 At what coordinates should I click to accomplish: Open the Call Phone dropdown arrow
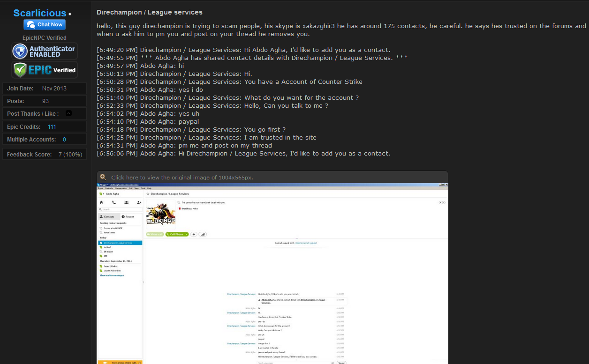[x=187, y=234]
